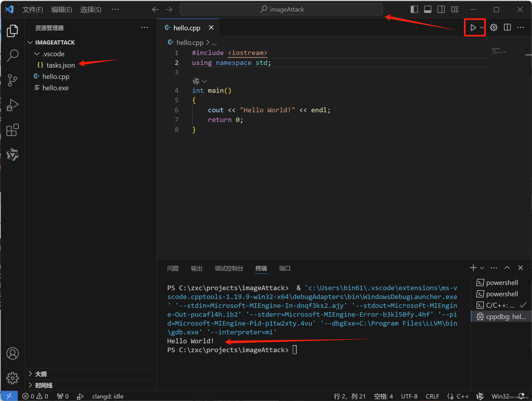The height and width of the screenshot is (401, 532).
Task: Toggle the secondary side bar layout button
Action: coord(441,9)
